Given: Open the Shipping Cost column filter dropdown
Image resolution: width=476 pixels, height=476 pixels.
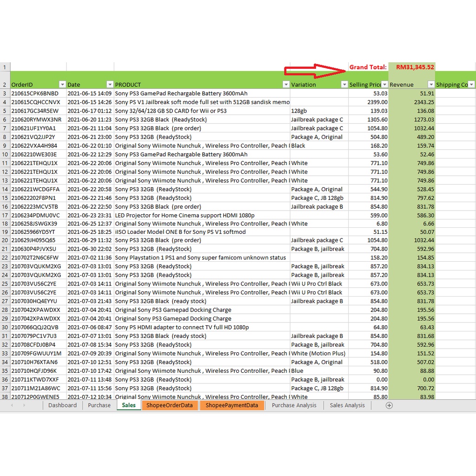Looking at the screenshot, I should point(471,85).
